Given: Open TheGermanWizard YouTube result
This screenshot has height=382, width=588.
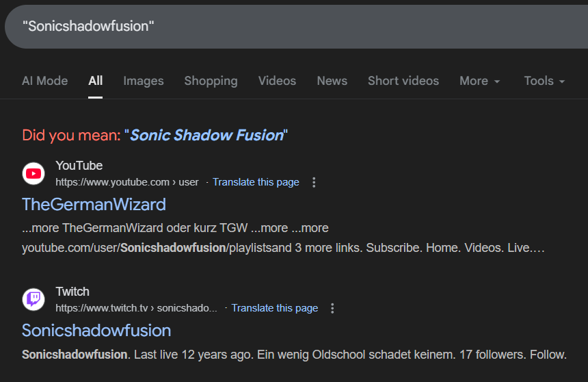Looking at the screenshot, I should point(94,204).
